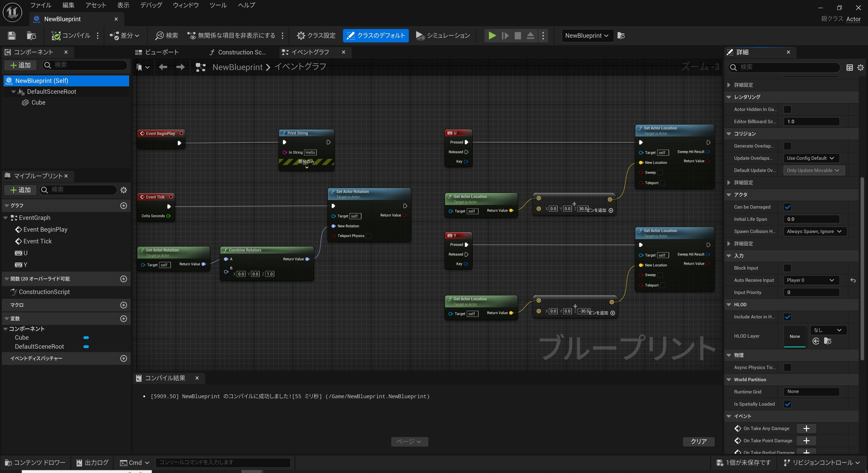Open the ウィンドウ menu

(x=186, y=5)
